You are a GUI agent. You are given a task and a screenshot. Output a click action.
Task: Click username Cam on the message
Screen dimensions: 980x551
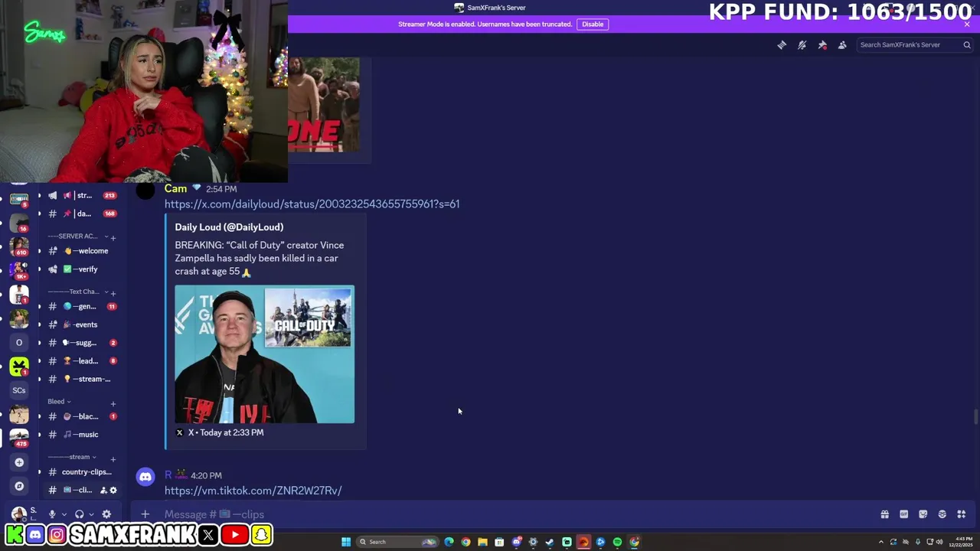point(175,189)
